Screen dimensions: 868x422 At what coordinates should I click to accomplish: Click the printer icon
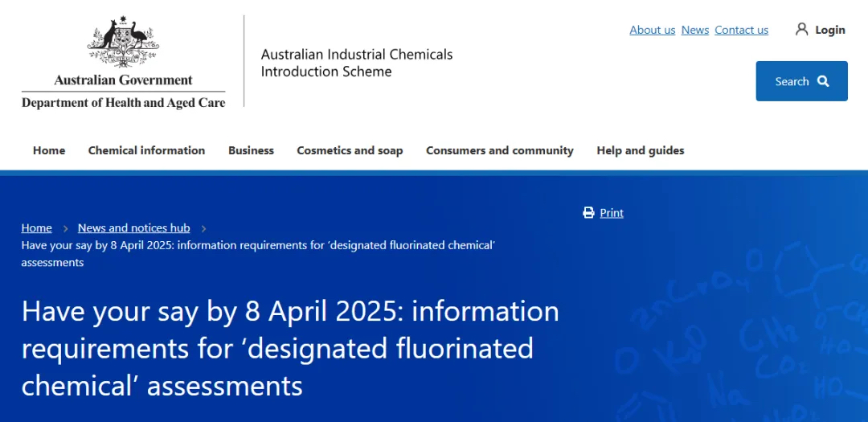coord(588,213)
